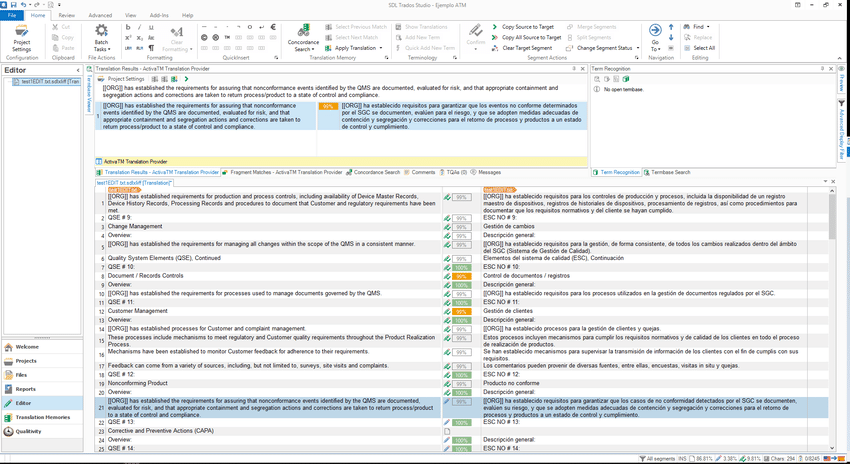
Task: Click Project Settings in Translation Results toolbar
Action: coord(121,79)
